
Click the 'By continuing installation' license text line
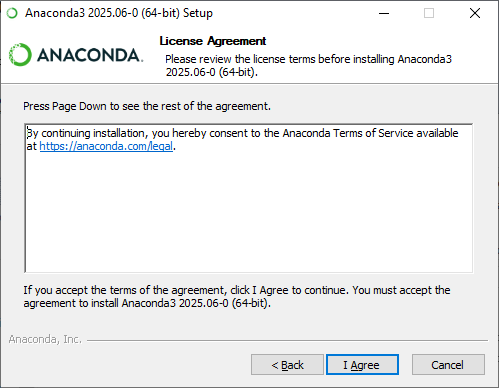coord(243,133)
